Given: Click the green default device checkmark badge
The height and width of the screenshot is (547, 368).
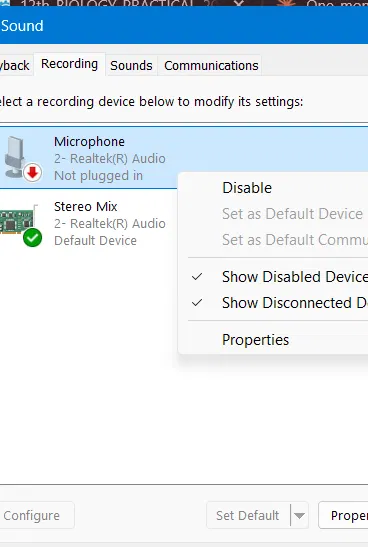Looking at the screenshot, I should point(32,238).
